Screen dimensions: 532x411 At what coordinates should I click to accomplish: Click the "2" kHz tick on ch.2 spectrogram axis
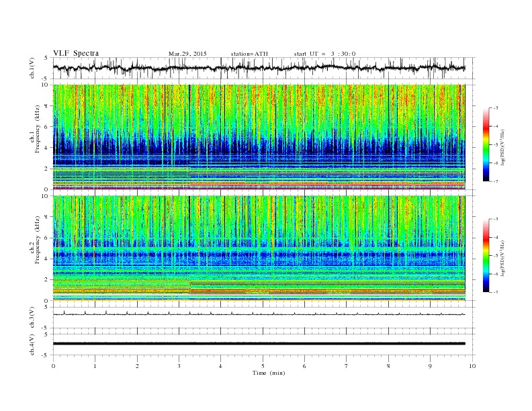46,279
